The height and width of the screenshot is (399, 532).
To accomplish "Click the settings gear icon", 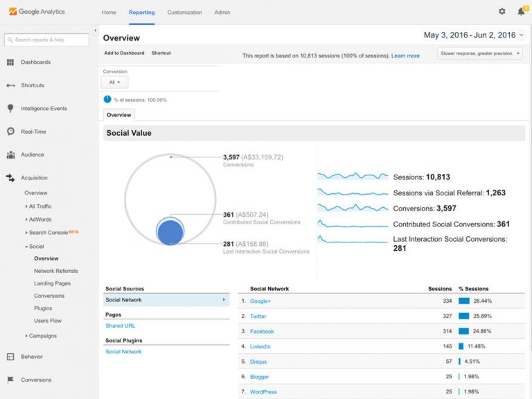I will point(502,12).
